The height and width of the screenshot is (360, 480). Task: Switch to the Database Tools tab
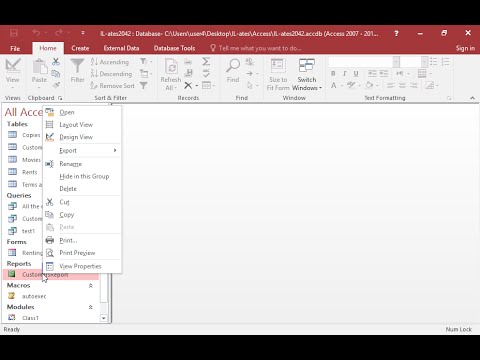(174, 48)
